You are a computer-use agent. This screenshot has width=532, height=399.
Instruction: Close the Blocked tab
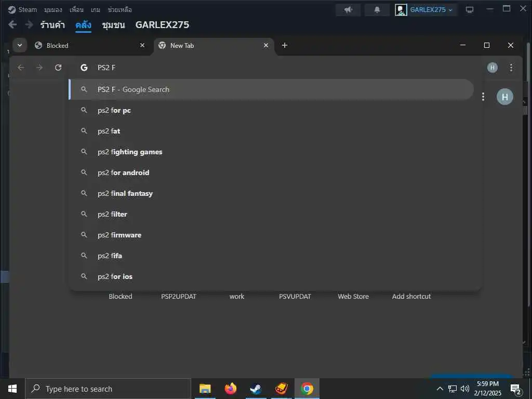142,45
